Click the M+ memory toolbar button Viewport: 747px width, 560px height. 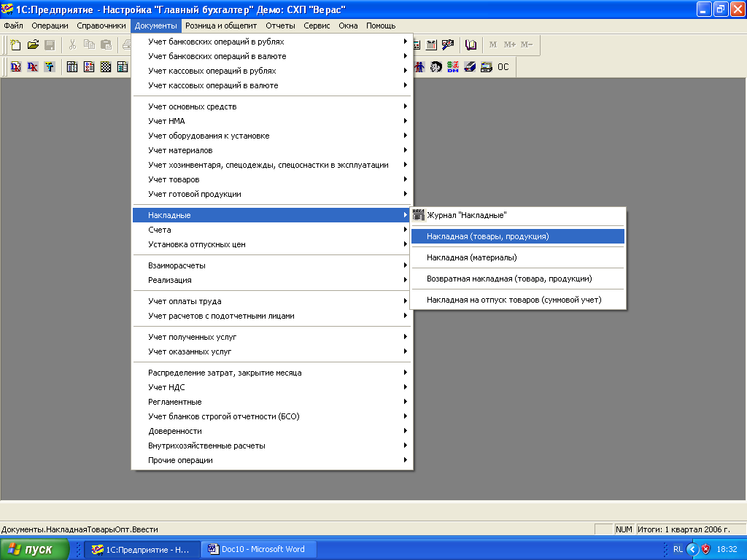(x=510, y=44)
